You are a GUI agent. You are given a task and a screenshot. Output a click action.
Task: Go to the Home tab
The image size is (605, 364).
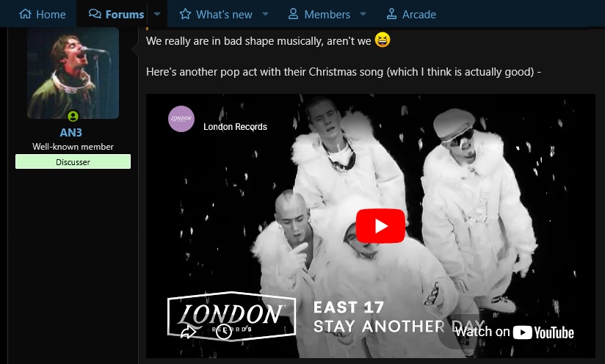coord(43,14)
